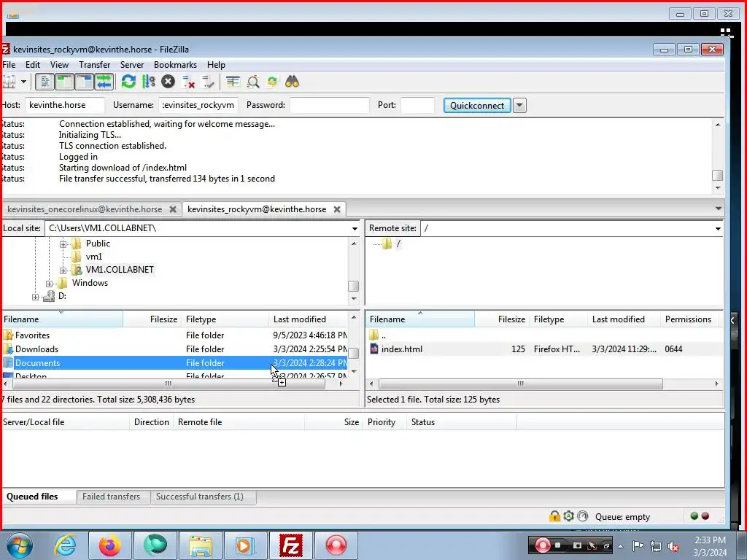Close the kevinsites_rockyvm tab
The width and height of the screenshot is (747, 560).
[337, 209]
